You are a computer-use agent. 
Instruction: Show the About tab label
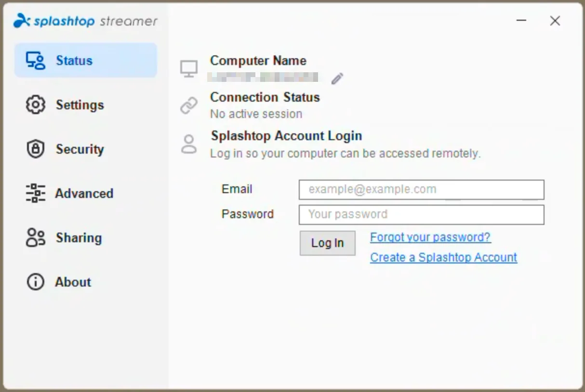(x=73, y=282)
